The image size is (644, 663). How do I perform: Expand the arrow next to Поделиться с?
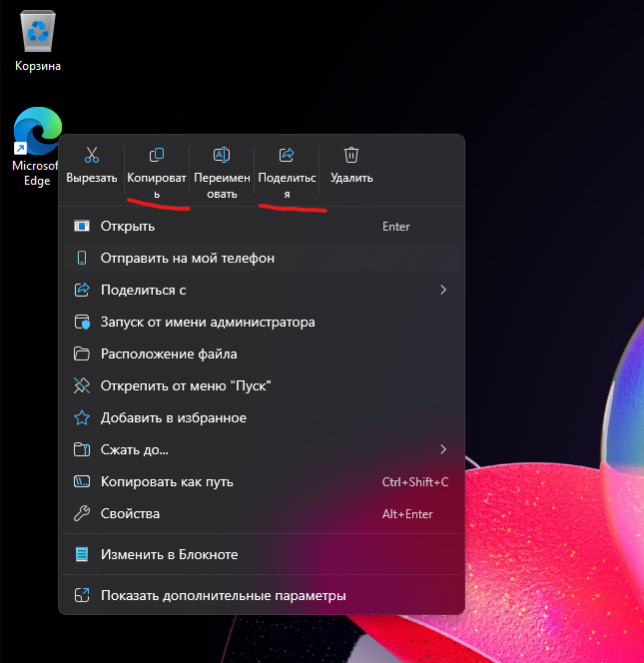coord(442,290)
